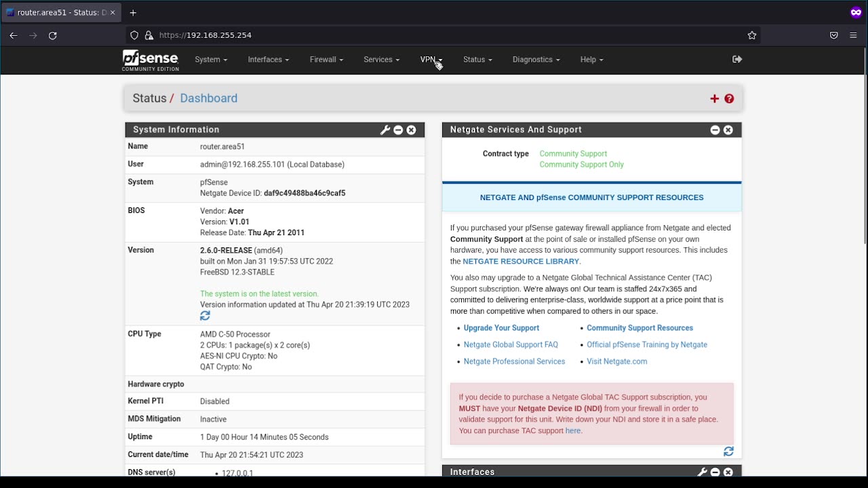Open Community Support Resources link
Screen dimensions: 868x488
639,328
